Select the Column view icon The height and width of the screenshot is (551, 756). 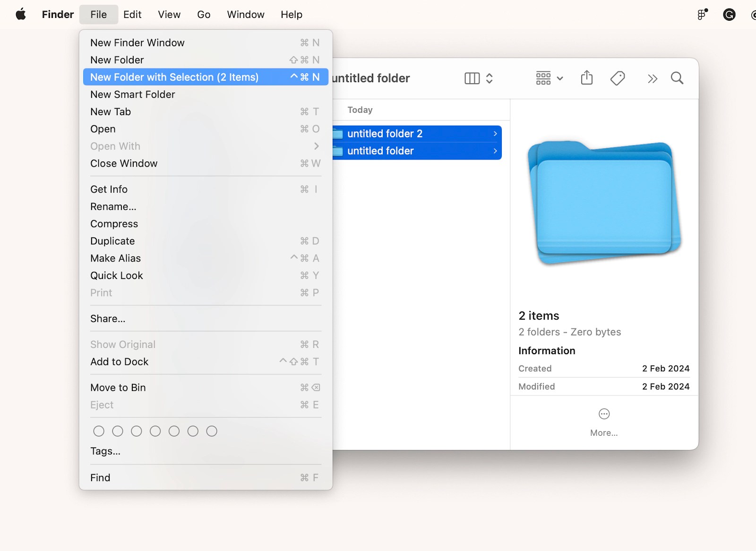472,78
